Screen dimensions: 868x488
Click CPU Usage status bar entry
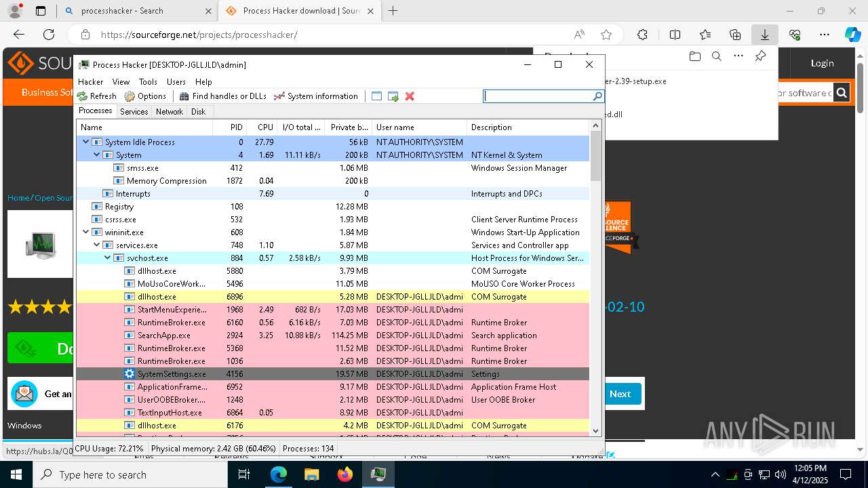point(109,448)
